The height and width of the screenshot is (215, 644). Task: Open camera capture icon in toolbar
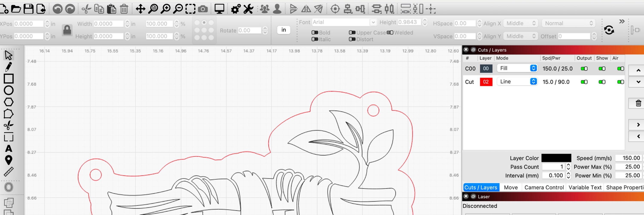click(203, 9)
